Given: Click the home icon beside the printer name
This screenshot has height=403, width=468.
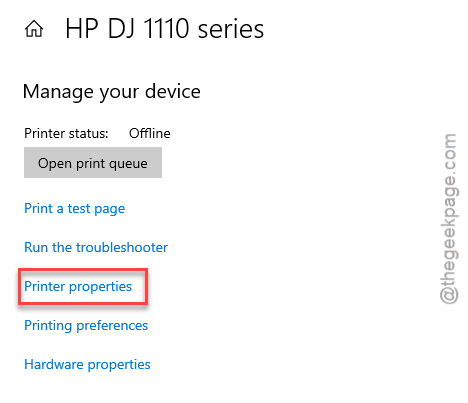Looking at the screenshot, I should [34, 29].
